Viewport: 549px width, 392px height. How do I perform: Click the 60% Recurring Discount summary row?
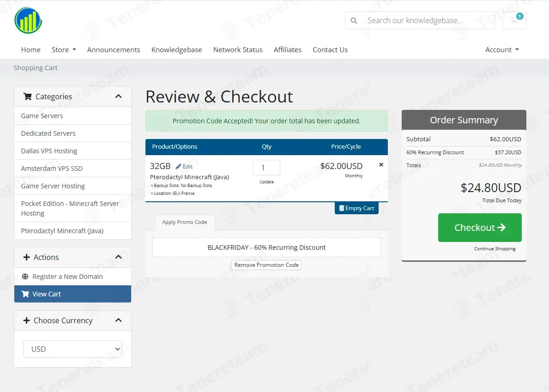[x=464, y=153]
